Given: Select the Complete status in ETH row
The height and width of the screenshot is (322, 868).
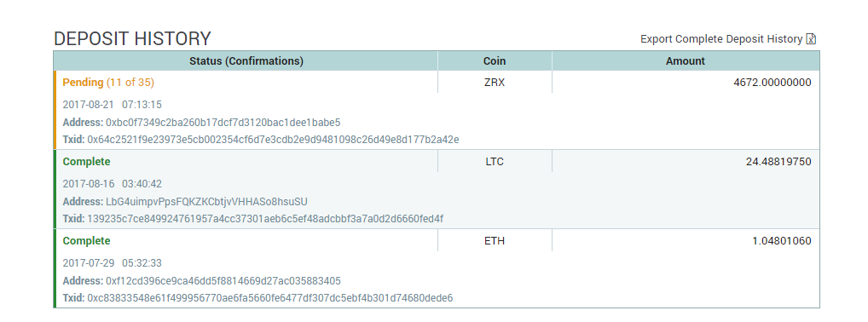Looking at the screenshot, I should (x=86, y=241).
